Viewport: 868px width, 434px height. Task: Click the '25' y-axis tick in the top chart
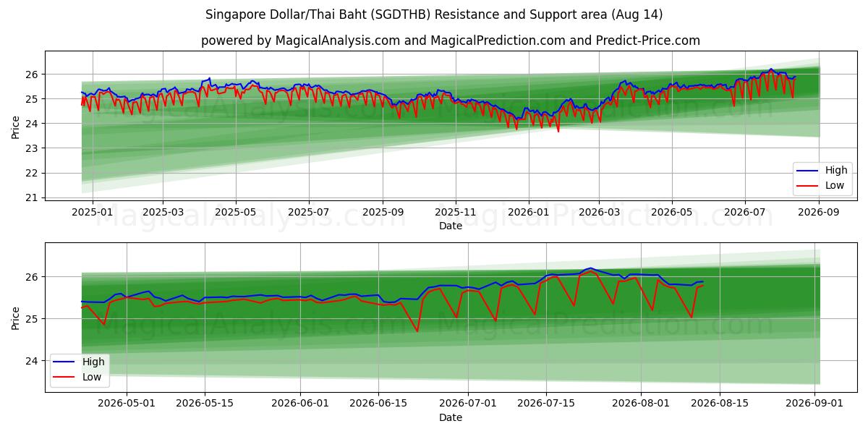pyautogui.click(x=33, y=99)
